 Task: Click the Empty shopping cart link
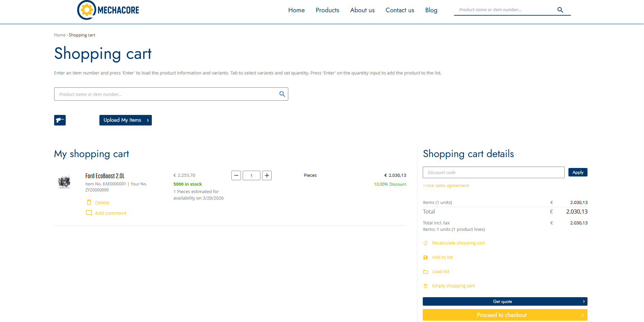click(x=453, y=286)
